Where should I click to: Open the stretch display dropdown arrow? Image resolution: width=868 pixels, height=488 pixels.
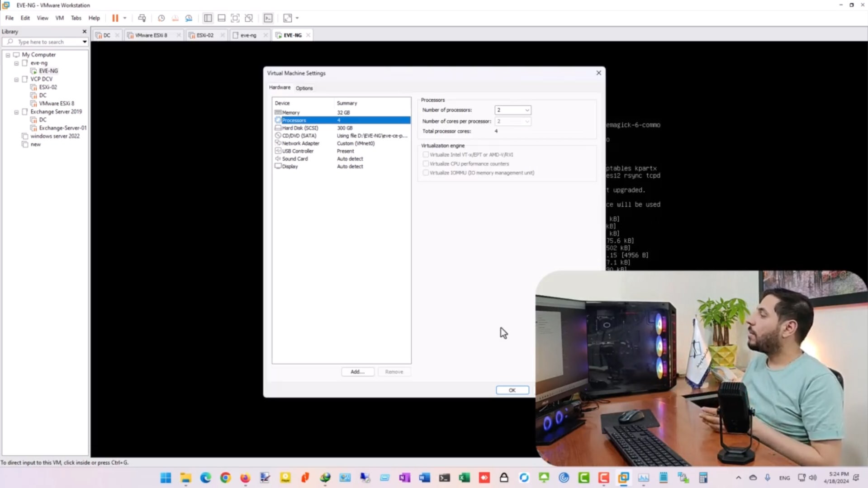[297, 18]
